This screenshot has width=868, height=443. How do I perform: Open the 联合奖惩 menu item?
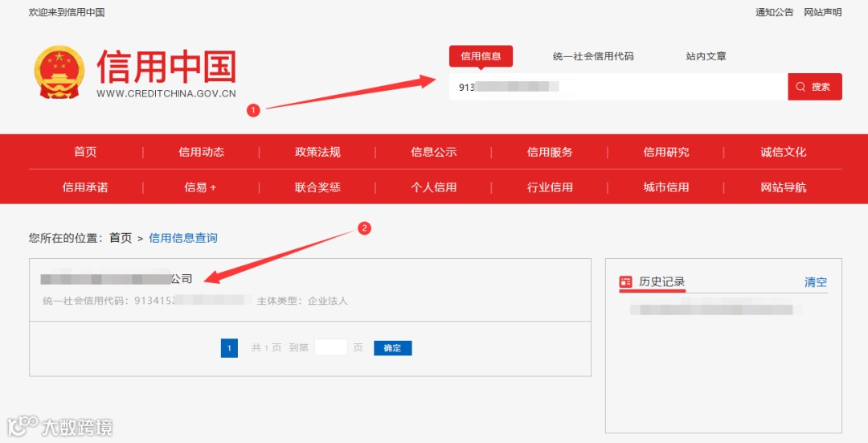317,187
